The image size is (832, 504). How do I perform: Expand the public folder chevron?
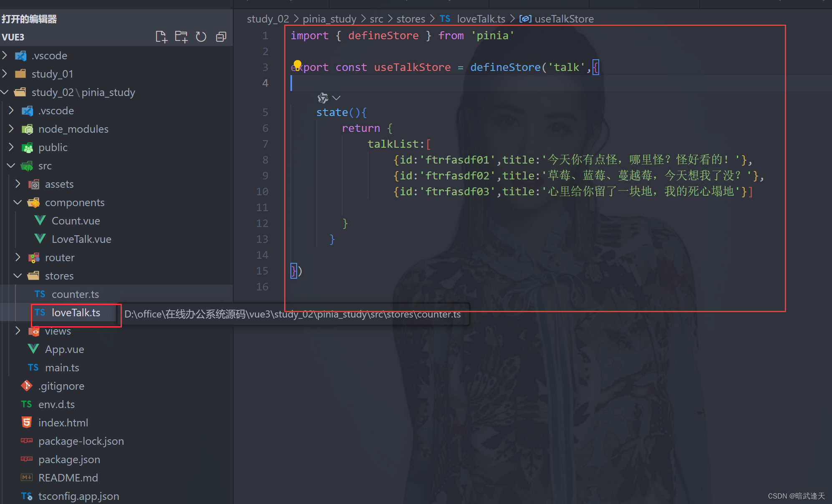(11, 147)
